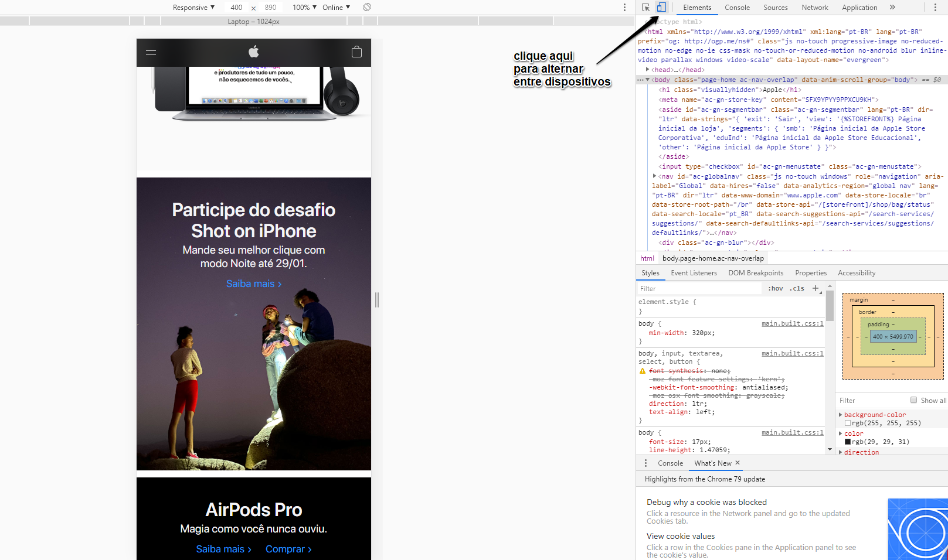Switch to the Console tab

click(737, 8)
